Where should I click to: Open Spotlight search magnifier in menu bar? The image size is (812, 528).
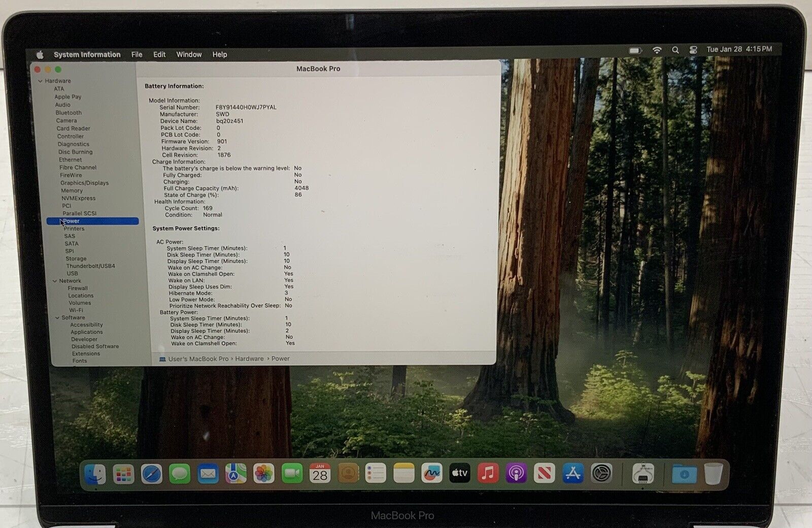click(675, 50)
